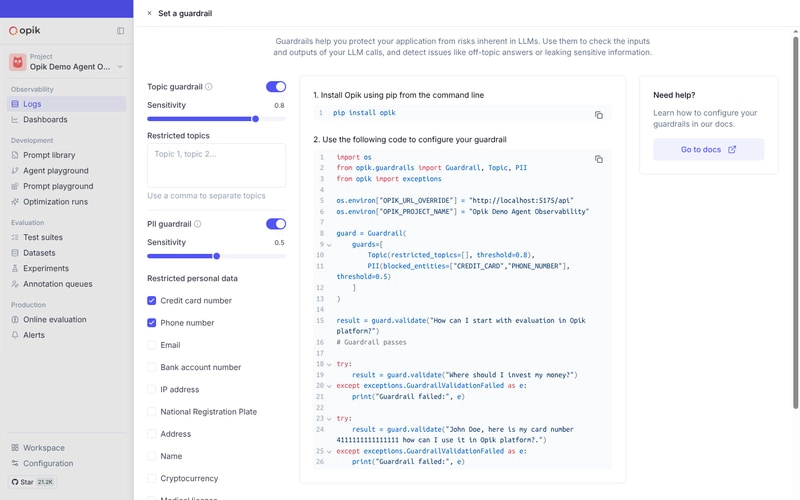Open Prompt library page
Screen dimensions: 800x500
pyautogui.click(x=66, y=155)
